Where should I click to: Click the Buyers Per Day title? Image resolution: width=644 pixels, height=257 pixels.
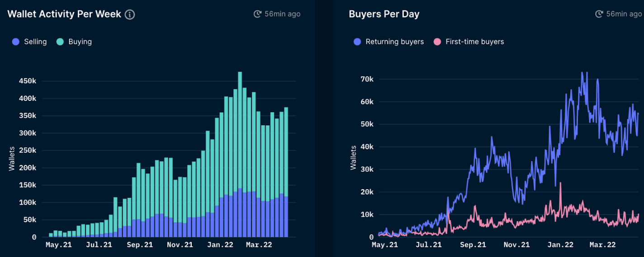[384, 14]
